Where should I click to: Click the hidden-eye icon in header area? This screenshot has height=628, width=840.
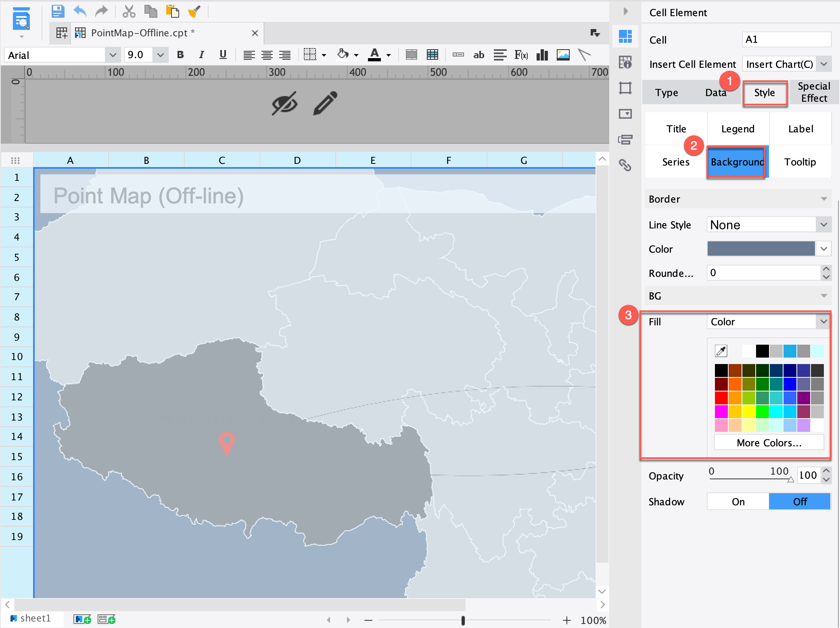[x=285, y=103]
